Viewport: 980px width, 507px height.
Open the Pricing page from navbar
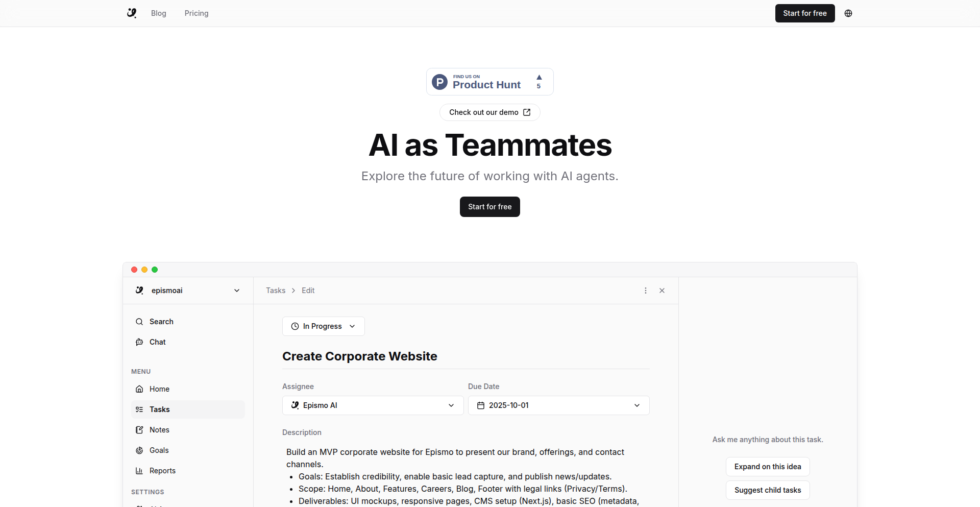tap(197, 13)
